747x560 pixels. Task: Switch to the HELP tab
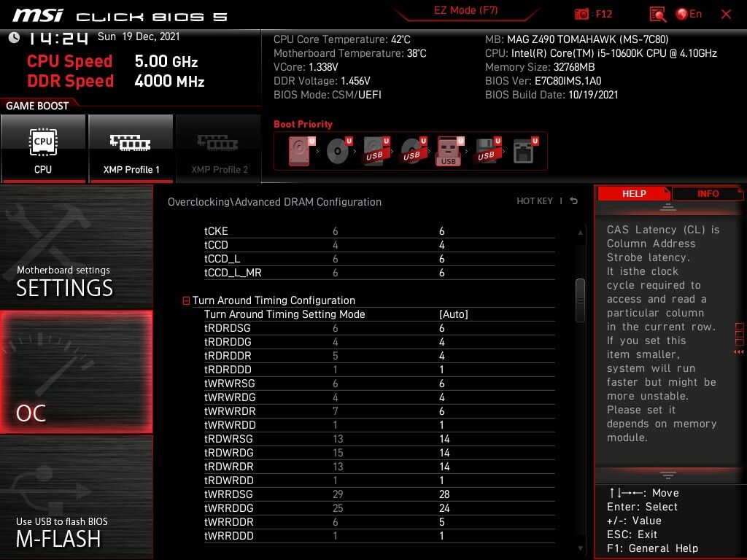634,193
